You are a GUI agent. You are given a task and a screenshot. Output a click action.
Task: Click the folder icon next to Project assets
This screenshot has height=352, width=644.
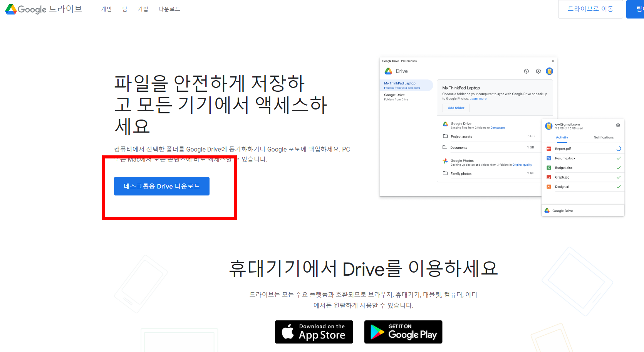pos(445,136)
